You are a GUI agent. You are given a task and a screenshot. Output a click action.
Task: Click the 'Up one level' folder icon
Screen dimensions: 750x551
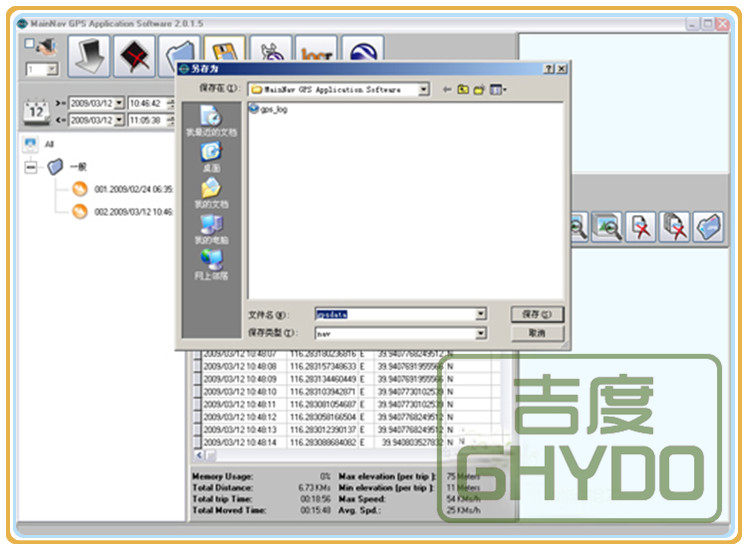pyautogui.click(x=463, y=89)
